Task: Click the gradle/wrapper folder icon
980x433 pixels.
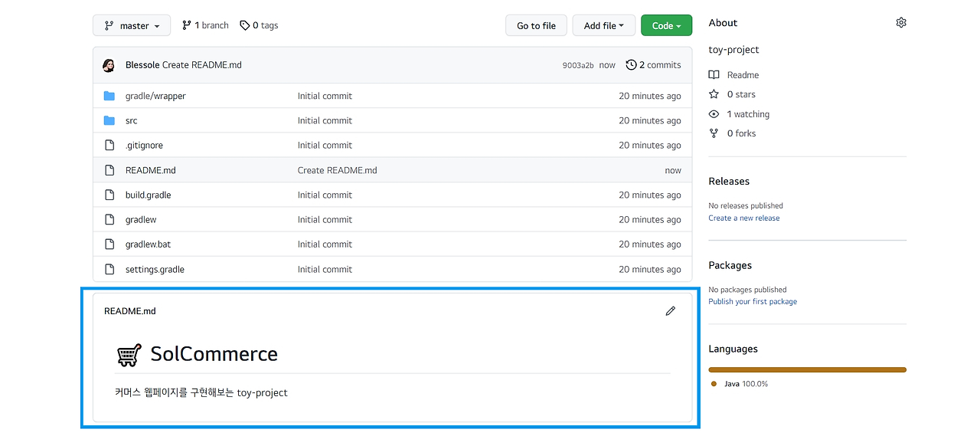Action: coord(109,96)
